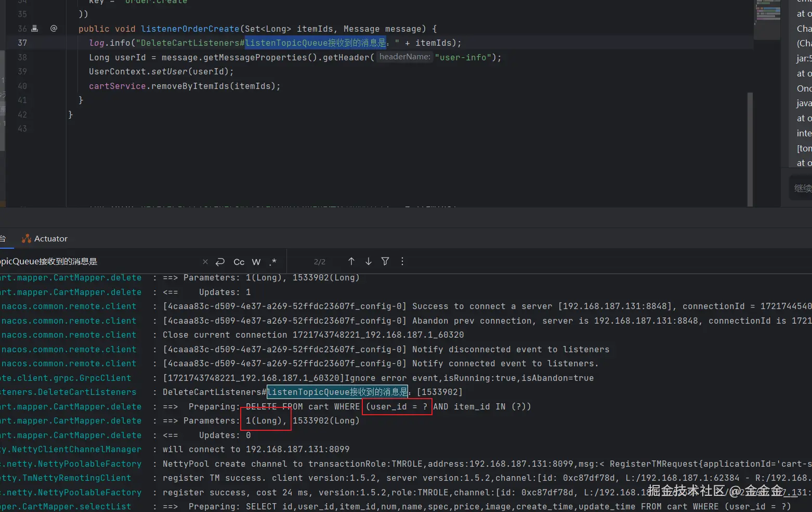Click the DeleteCartListeners logger name in console
Viewport: 812px width, 512px height.
click(68, 392)
